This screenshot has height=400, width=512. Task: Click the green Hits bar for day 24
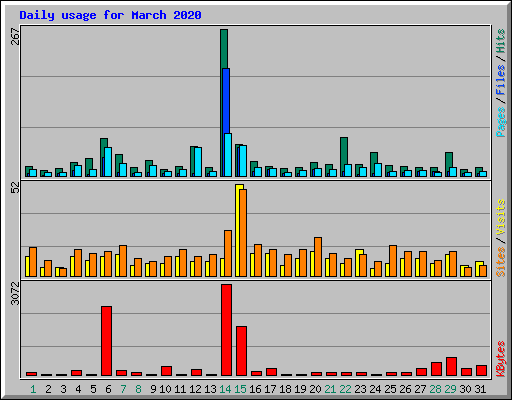click(374, 158)
